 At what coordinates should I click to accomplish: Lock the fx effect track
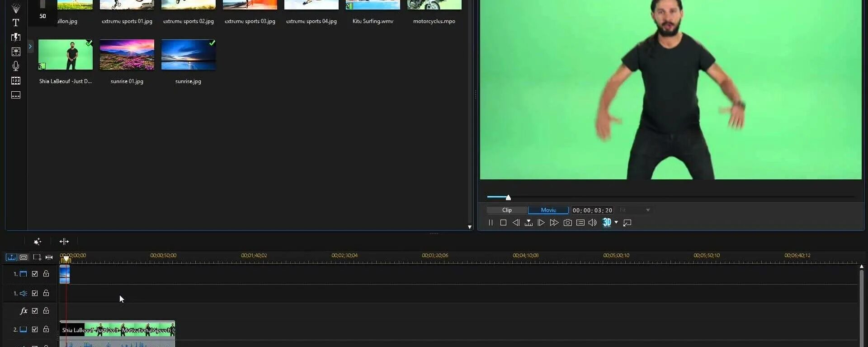pyautogui.click(x=46, y=310)
